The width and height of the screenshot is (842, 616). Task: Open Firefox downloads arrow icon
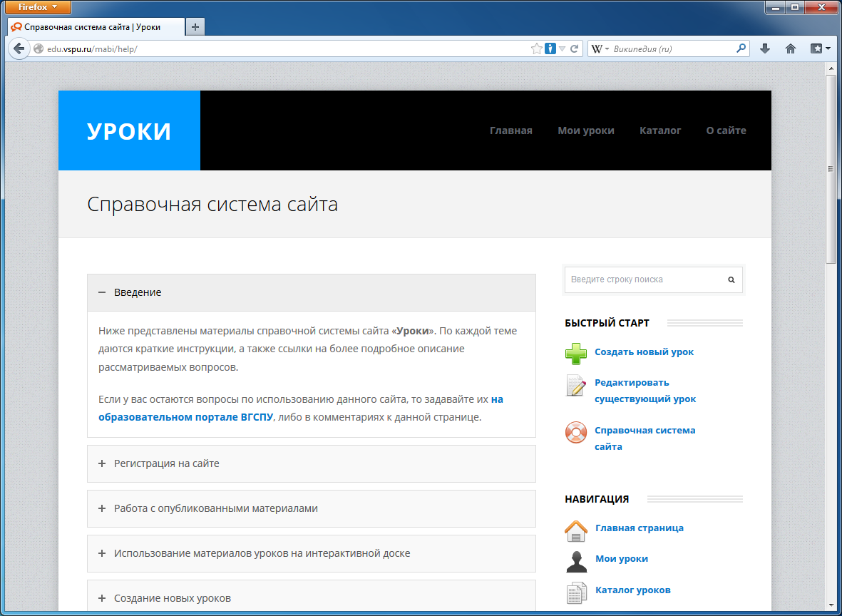[x=765, y=49]
